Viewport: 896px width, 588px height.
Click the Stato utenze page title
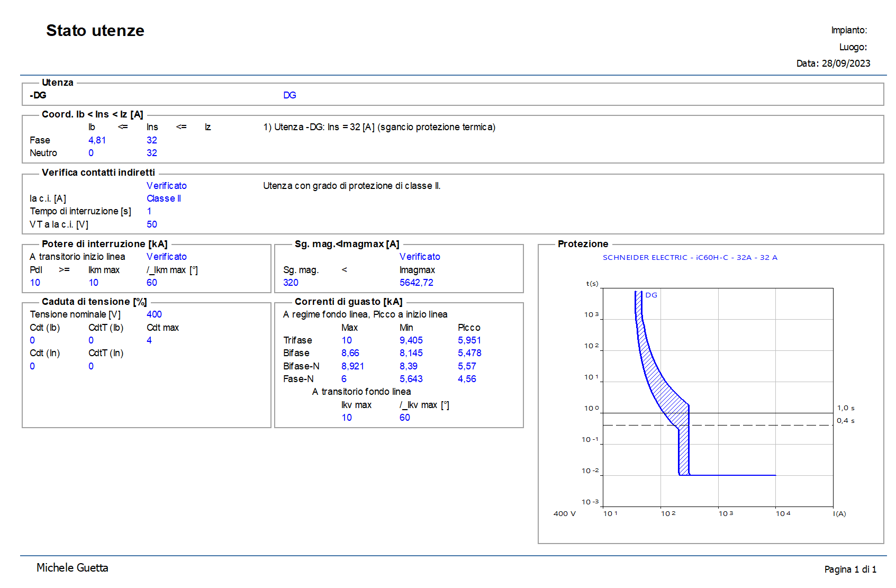coord(95,31)
